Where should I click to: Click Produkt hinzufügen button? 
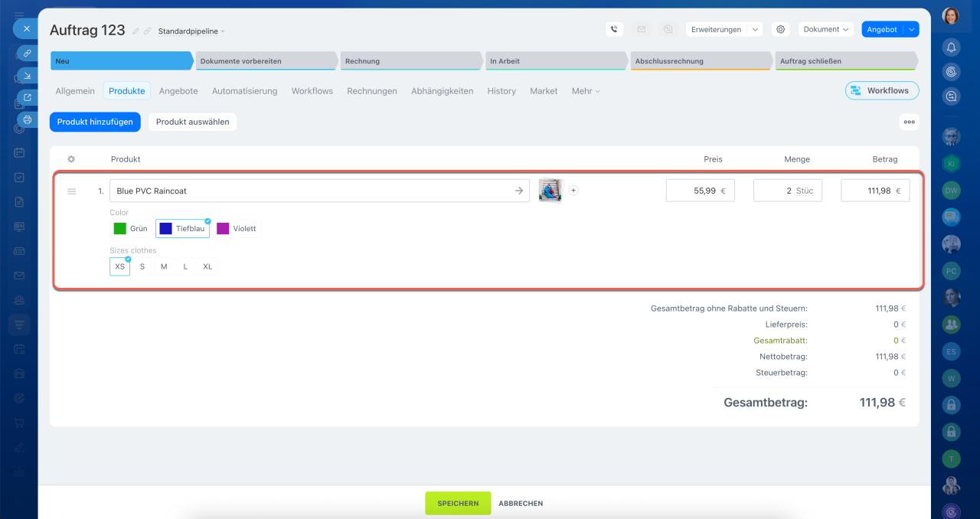point(95,122)
